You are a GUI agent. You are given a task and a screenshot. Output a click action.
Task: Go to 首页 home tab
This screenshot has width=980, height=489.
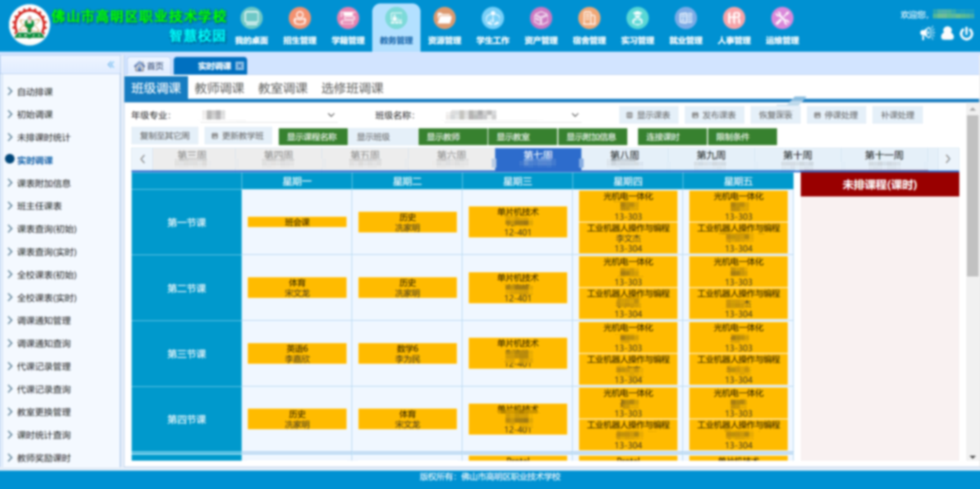149,66
